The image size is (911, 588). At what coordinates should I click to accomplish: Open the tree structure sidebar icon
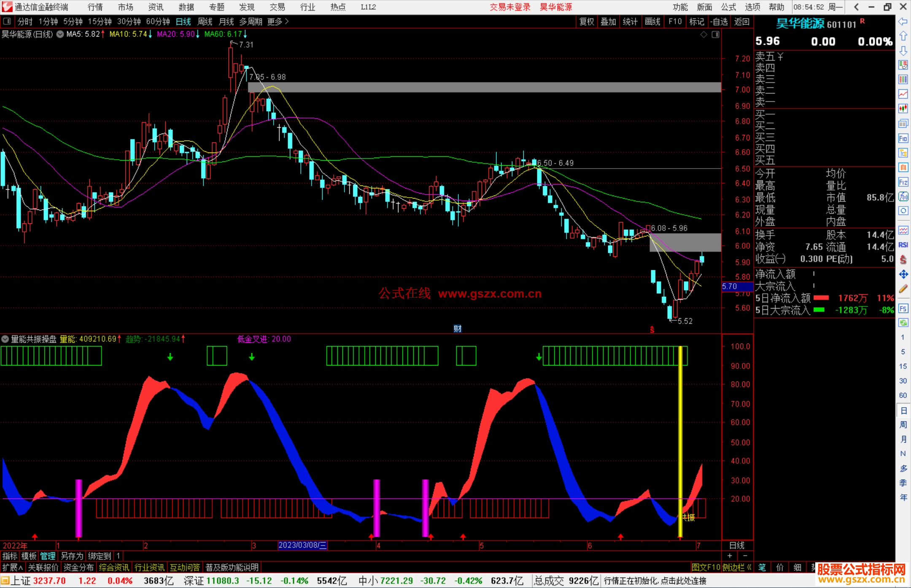pos(903,153)
